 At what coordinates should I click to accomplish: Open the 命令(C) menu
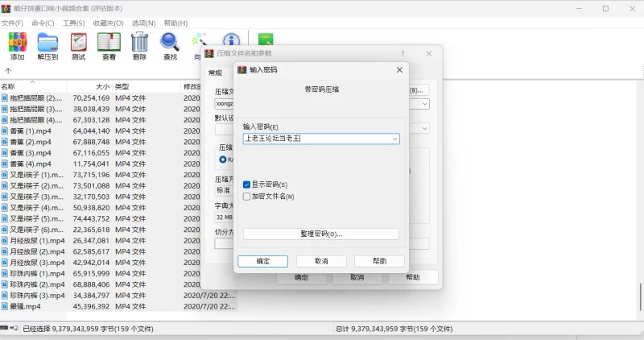[43, 23]
